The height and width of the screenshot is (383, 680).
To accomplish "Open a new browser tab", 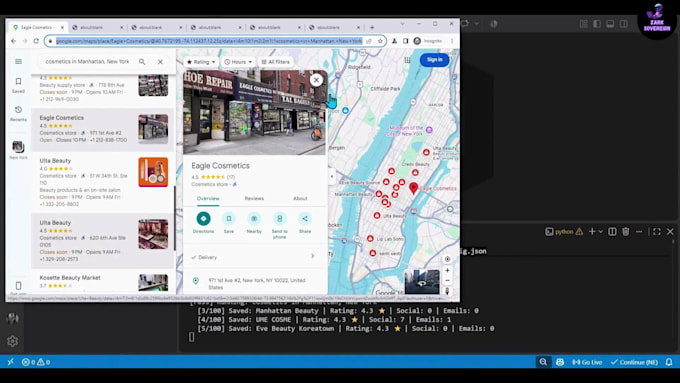I will [372, 27].
